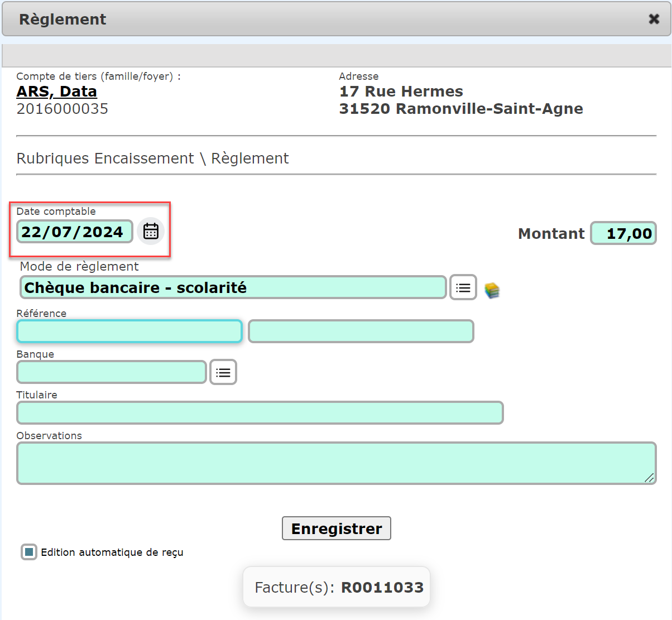Open the Mode de règlement list button

pos(463,287)
